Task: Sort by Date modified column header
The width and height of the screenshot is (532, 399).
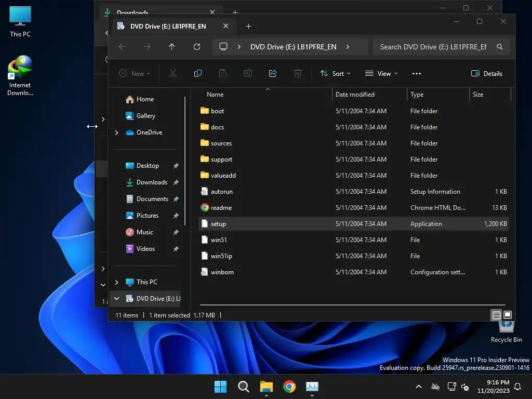Action: pos(355,95)
